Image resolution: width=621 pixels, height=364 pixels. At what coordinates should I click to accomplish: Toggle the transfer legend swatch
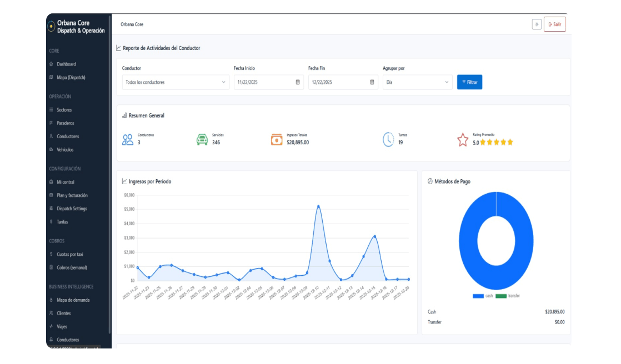(501, 296)
